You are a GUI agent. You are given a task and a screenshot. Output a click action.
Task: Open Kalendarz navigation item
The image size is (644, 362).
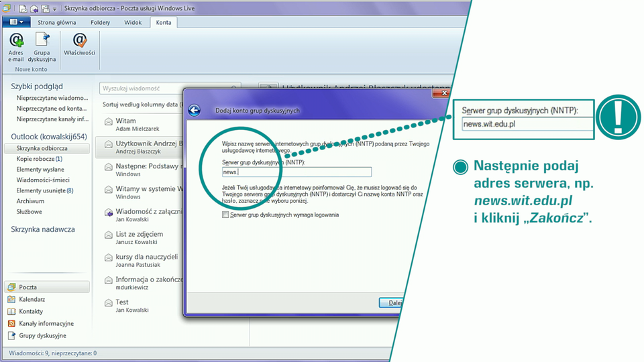pyautogui.click(x=32, y=299)
